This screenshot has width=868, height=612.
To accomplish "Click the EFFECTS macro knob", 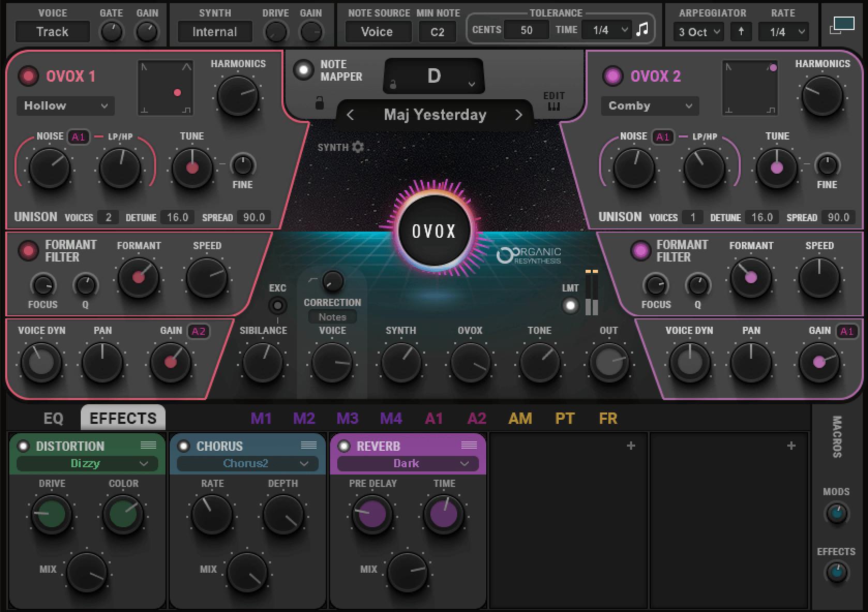I will click(836, 572).
